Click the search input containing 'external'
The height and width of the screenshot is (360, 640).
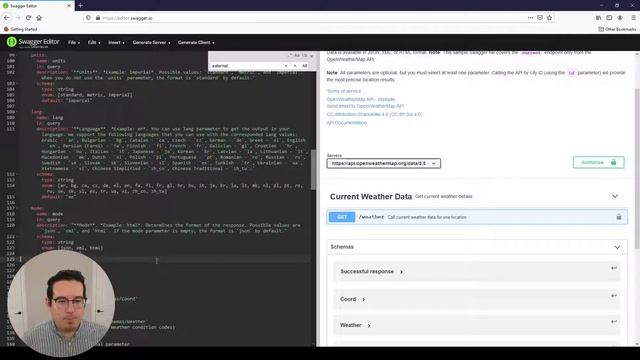coord(246,66)
